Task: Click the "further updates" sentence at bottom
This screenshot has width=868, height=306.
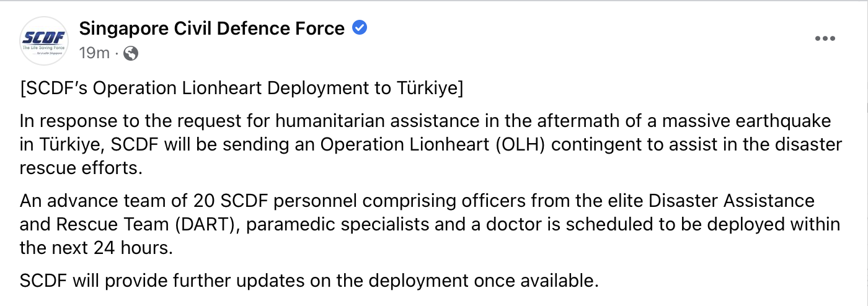Action: 310,281
